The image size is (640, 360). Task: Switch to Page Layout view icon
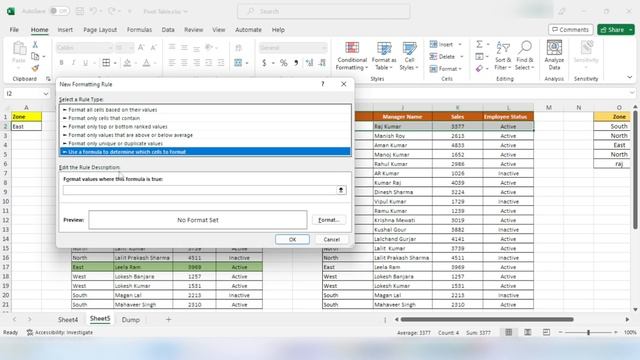click(x=527, y=332)
